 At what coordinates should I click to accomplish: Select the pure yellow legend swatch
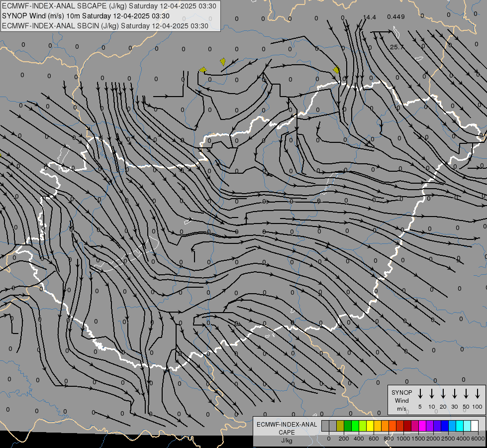coord(370,426)
